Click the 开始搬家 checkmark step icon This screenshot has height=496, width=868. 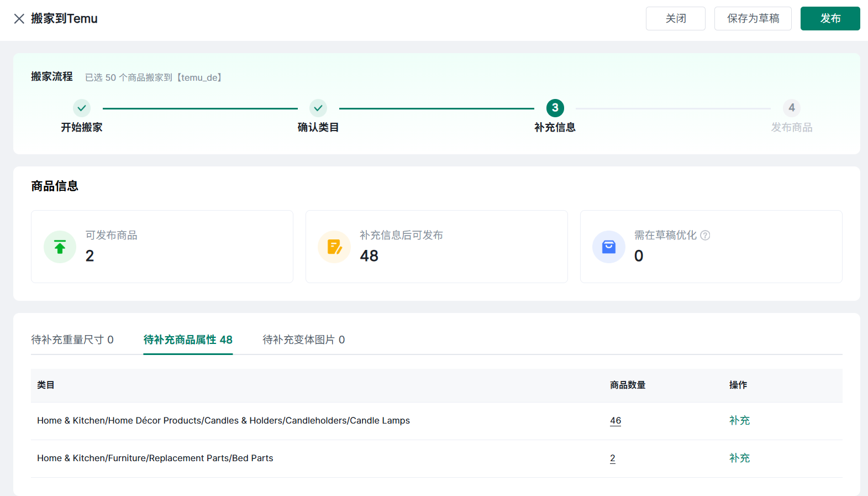[x=82, y=108]
